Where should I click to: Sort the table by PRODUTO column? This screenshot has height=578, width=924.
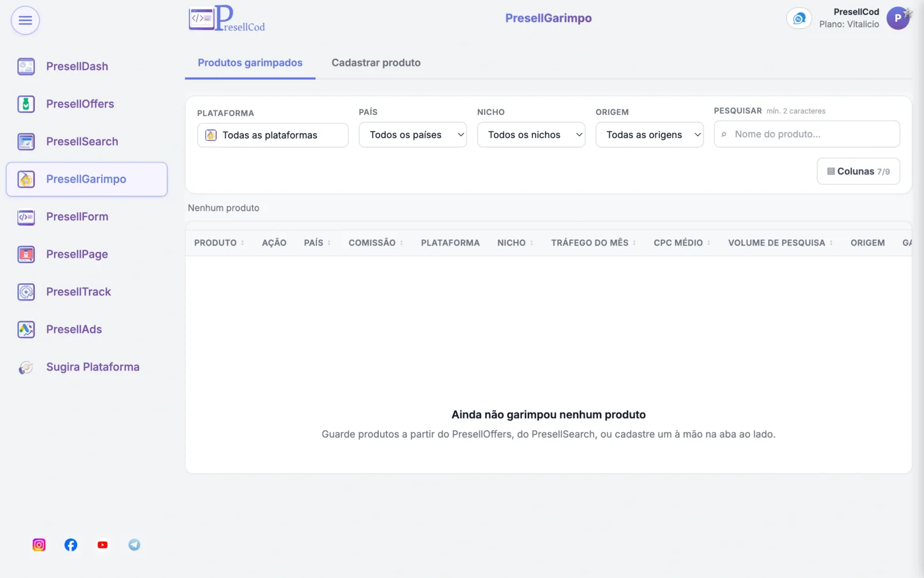[219, 243]
